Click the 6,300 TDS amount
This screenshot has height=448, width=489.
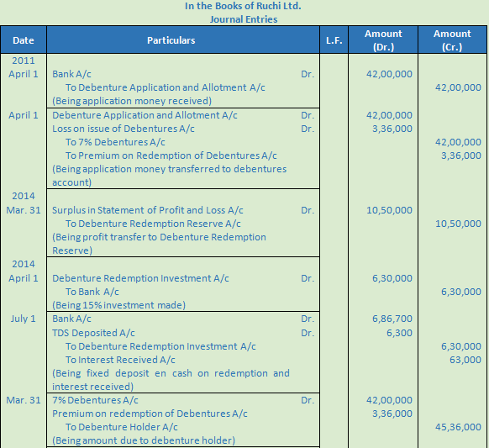[x=399, y=333]
